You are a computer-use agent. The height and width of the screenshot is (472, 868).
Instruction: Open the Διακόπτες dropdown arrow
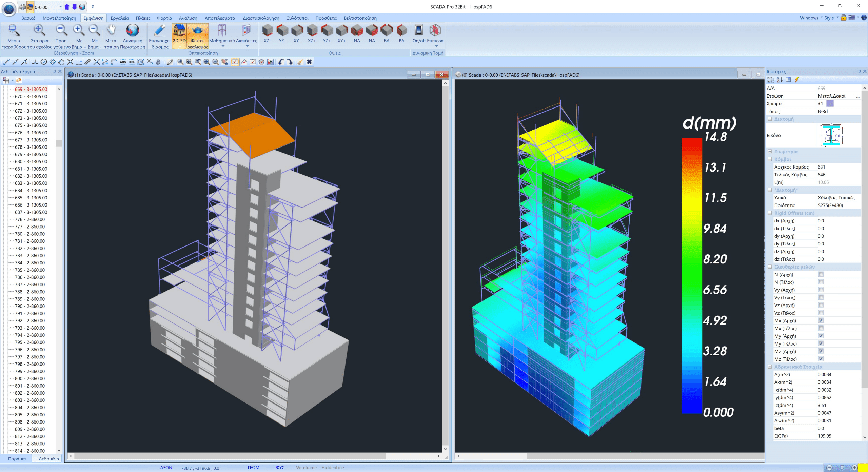(x=247, y=46)
